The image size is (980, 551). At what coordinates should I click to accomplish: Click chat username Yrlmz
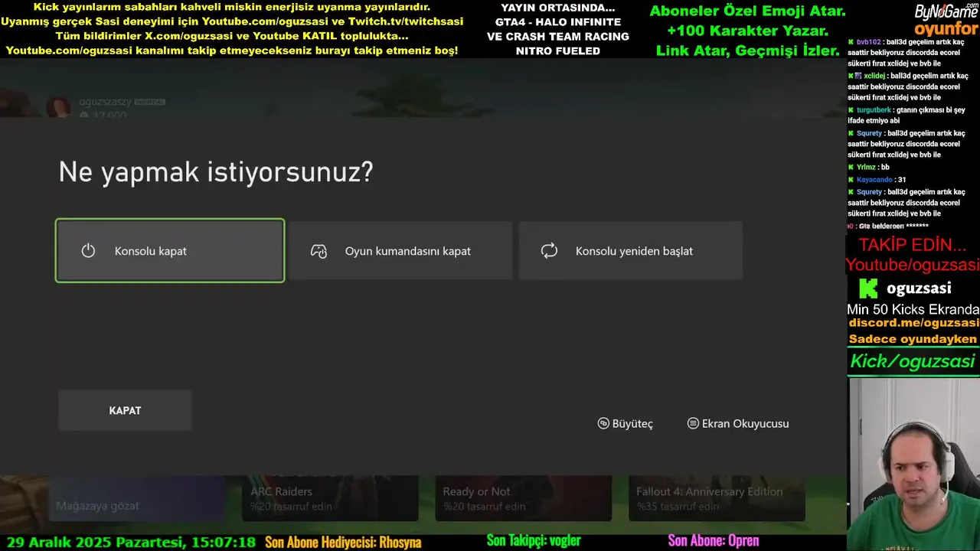(867, 167)
